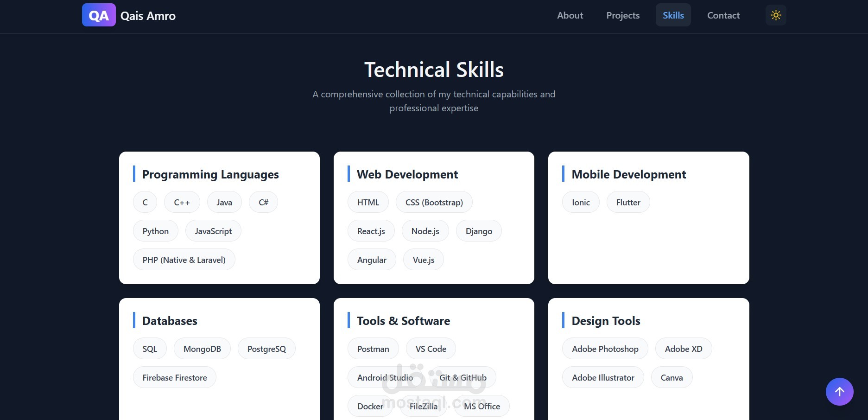Viewport: 868px width, 420px height.
Task: Go to the Projects nav item
Action: coord(623,15)
